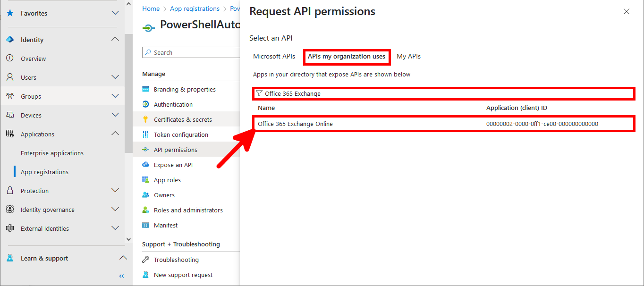Switch to the Microsoft APIs tab
The height and width of the screenshot is (286, 644).
click(274, 56)
